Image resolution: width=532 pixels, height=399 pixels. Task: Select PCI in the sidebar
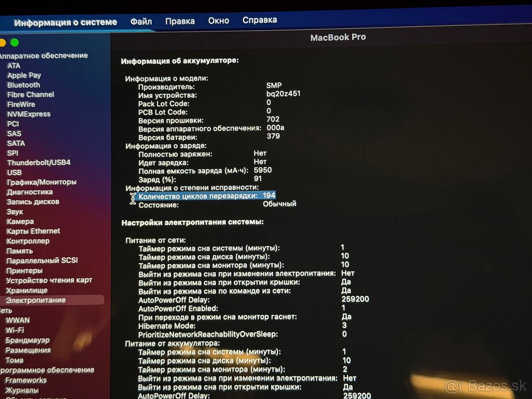[13, 124]
